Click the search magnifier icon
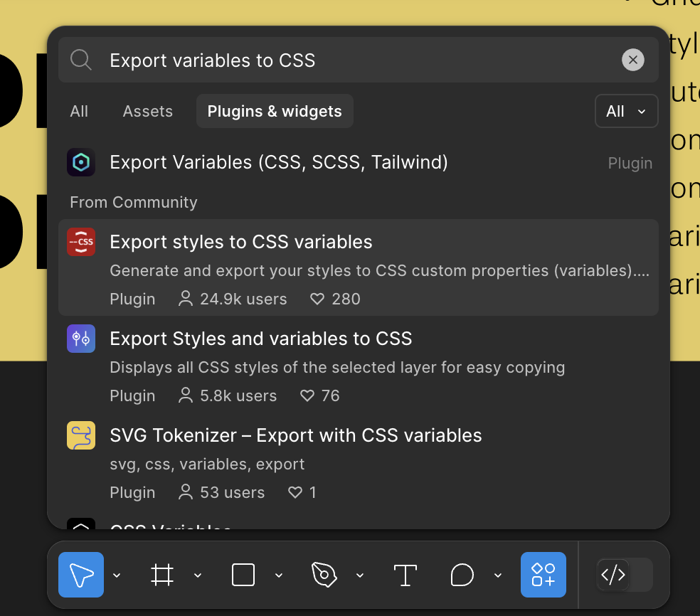The width and height of the screenshot is (700, 616). click(81, 60)
